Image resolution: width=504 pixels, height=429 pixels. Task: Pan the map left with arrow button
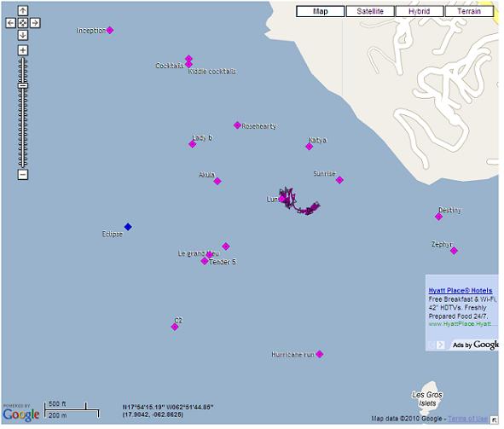click(x=10, y=23)
